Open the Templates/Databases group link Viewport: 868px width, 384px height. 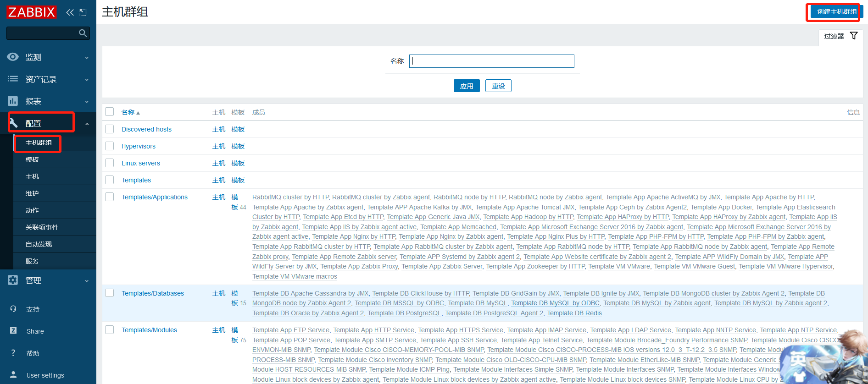coord(152,293)
